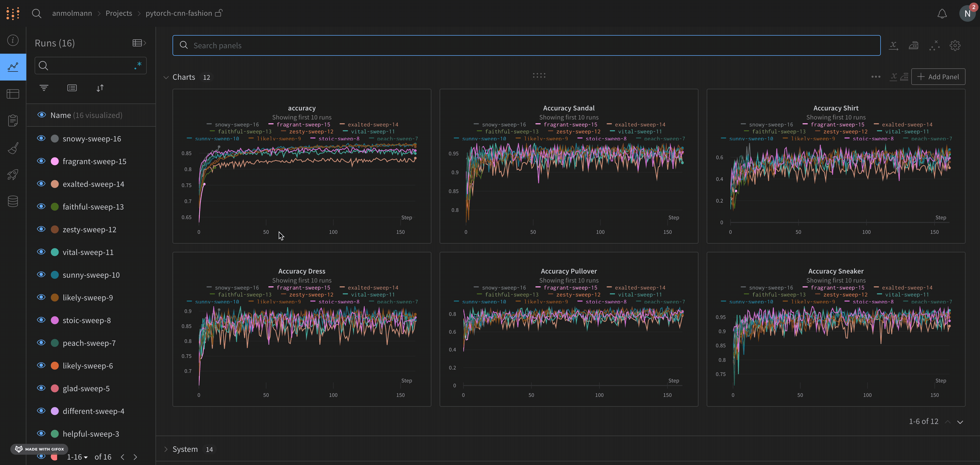
Task: Open the Charts section overflow menu
Action: tap(876, 76)
